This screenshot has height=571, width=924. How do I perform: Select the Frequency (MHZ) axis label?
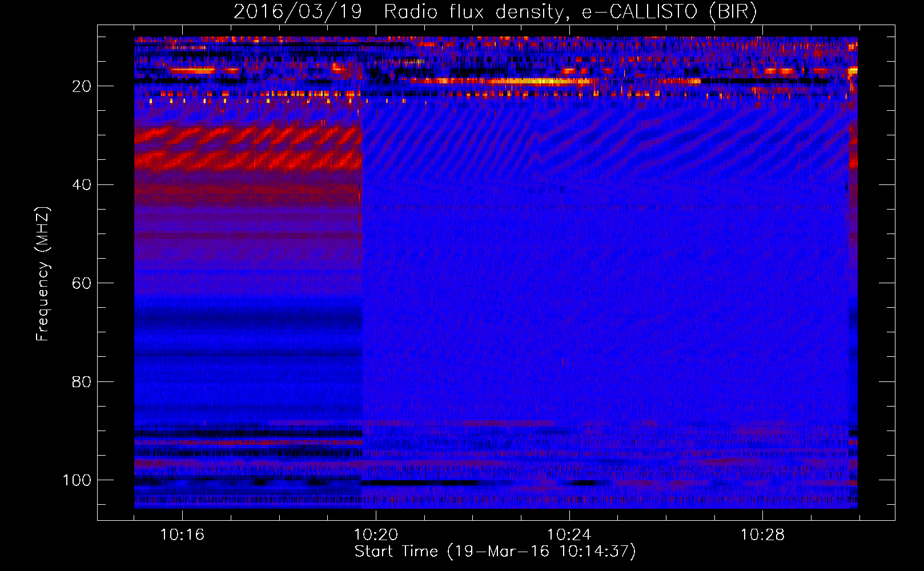[43, 274]
